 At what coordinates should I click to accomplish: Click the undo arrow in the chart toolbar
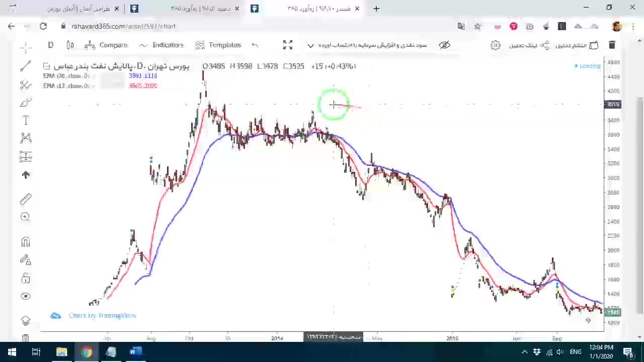point(255,45)
